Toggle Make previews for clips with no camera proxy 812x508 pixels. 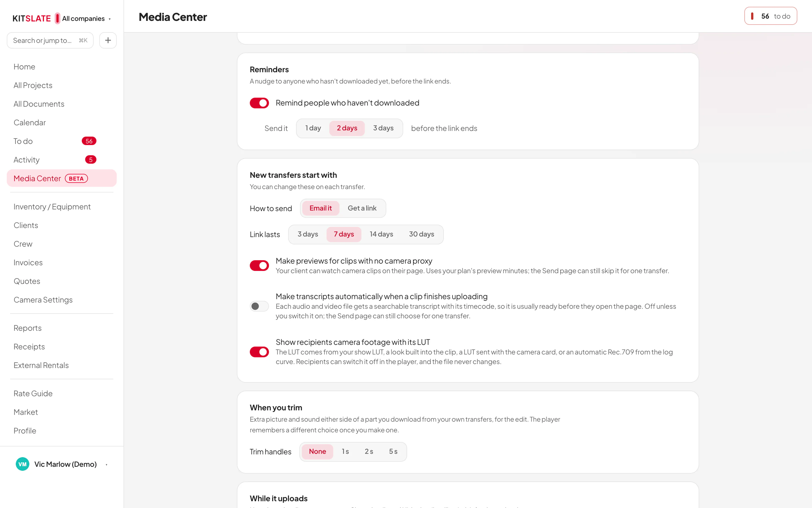(259, 265)
